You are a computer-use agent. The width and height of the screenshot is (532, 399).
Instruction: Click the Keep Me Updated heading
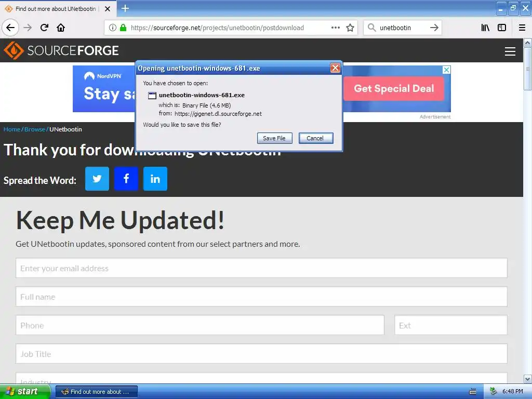[x=120, y=220]
